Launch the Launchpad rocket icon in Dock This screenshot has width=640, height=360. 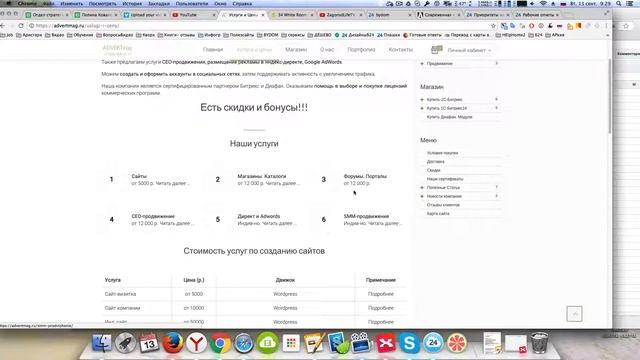coord(125,343)
